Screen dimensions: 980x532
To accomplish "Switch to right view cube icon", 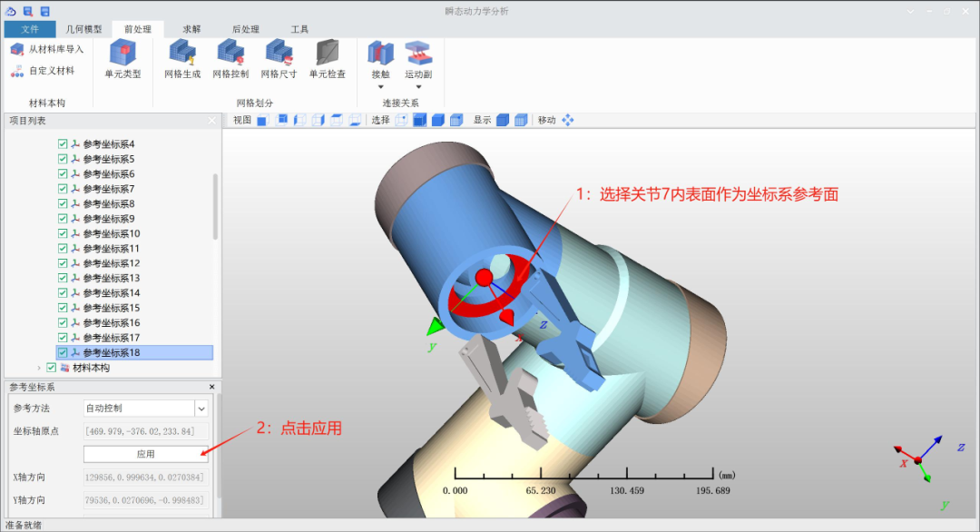I will 318,120.
